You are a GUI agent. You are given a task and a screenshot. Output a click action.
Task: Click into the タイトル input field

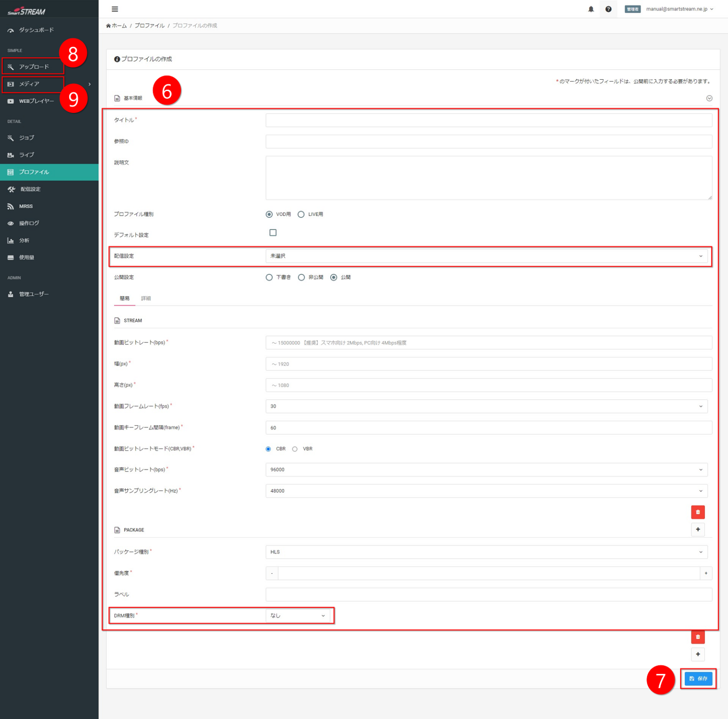click(x=488, y=120)
